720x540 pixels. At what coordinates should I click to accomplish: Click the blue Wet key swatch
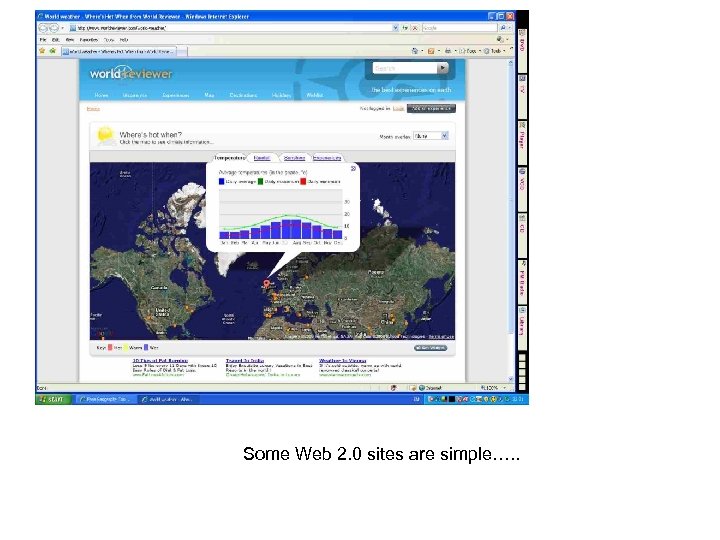point(146,348)
